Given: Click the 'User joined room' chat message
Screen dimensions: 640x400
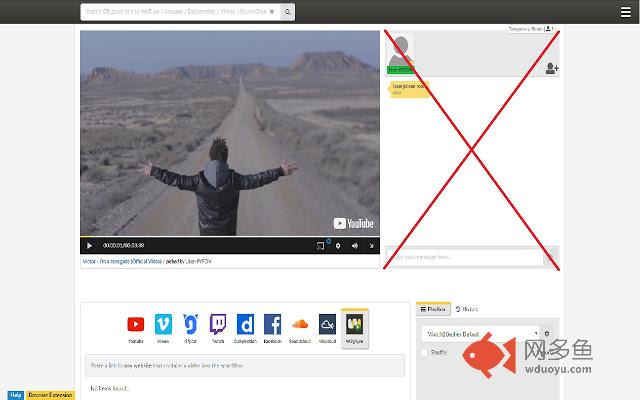Looking at the screenshot, I should click(x=408, y=89).
